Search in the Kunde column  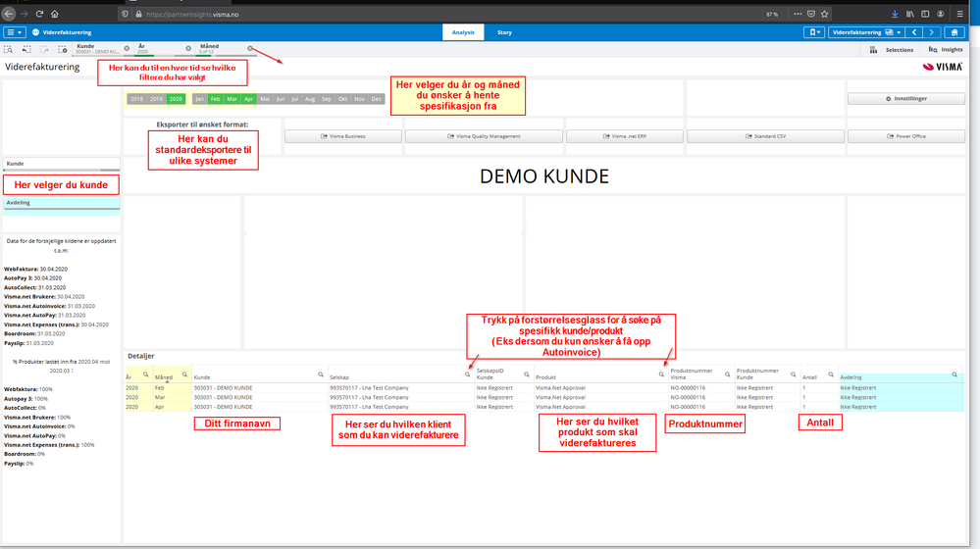click(x=321, y=374)
